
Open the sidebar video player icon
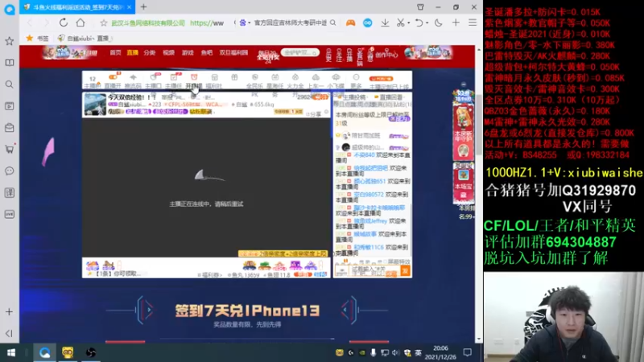coord(9,106)
